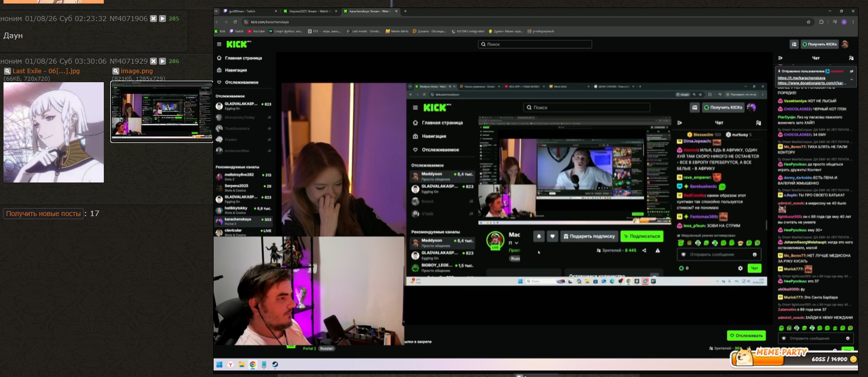Image resolution: width=868 pixels, height=377 pixels.
Task: Open the Meme Alerts bookmark
Action: 397,31
